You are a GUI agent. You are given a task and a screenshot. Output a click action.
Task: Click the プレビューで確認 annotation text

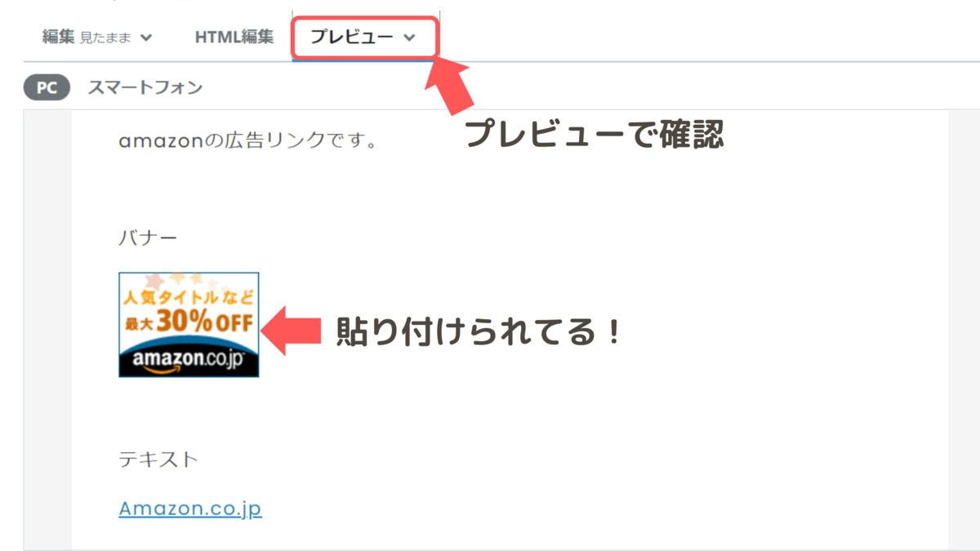tap(595, 135)
